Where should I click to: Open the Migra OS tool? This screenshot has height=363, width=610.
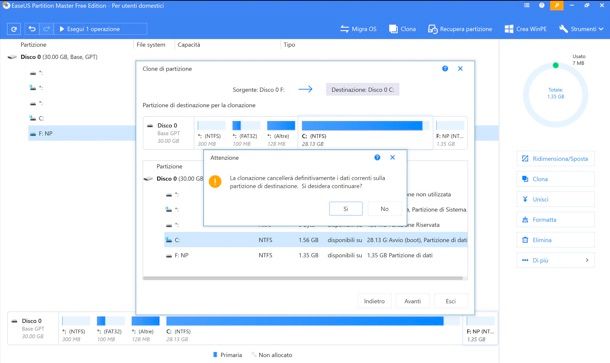click(358, 29)
